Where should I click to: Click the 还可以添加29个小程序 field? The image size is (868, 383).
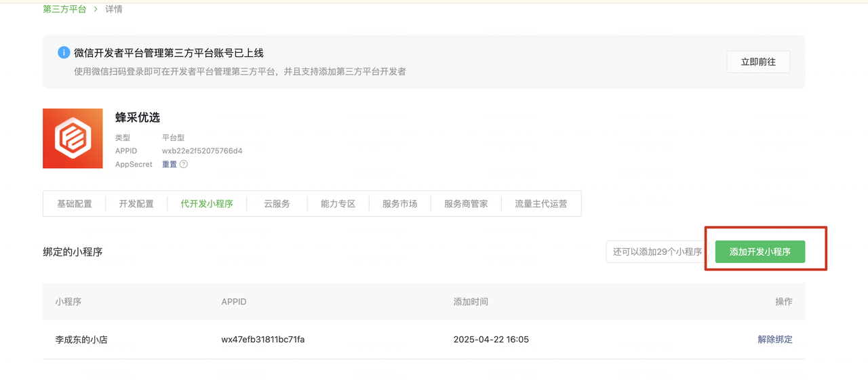[656, 251]
